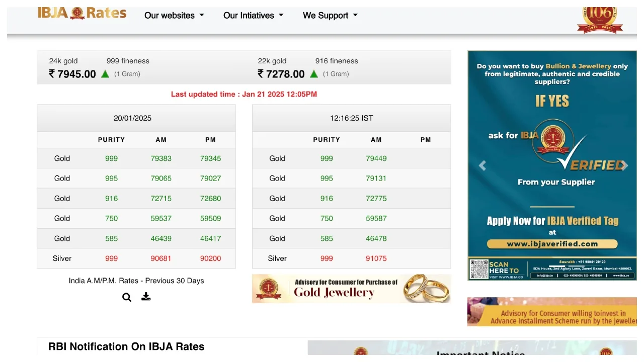Go to previous carousel slide arrow
This screenshot has width=644, height=362.
point(482,165)
